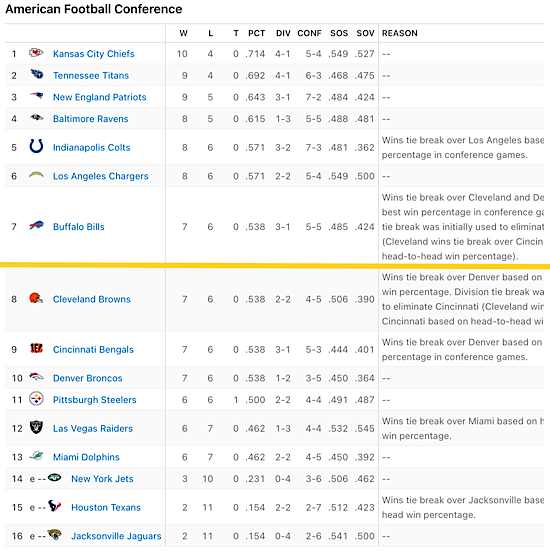Click the Indianapolis Colts horseshoe logo

point(36,146)
